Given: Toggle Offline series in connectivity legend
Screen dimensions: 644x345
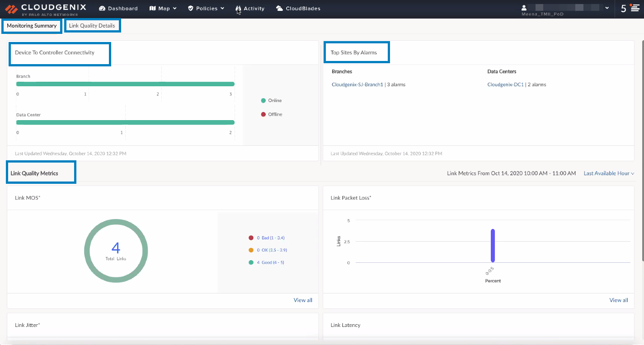Looking at the screenshot, I should (x=263, y=115).
